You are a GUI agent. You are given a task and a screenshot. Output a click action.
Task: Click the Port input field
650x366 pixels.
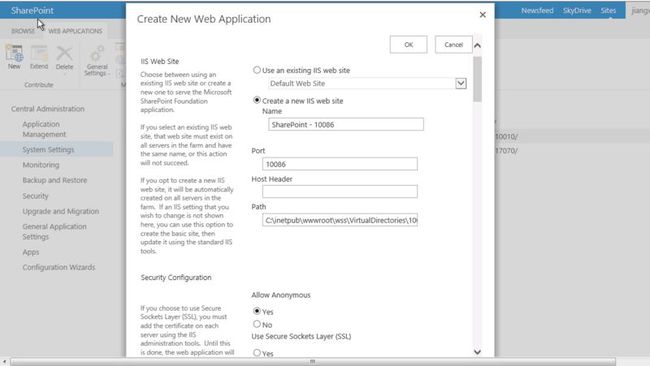click(340, 164)
